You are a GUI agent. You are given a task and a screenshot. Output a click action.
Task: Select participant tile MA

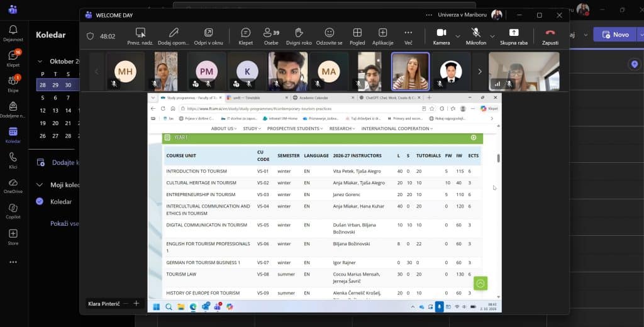(328, 72)
